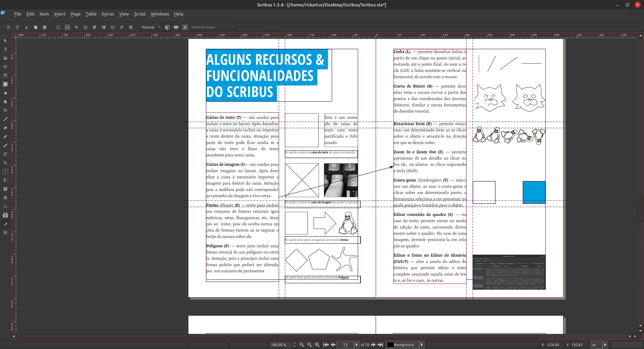Click the Cut scissors icon

coord(26,27)
